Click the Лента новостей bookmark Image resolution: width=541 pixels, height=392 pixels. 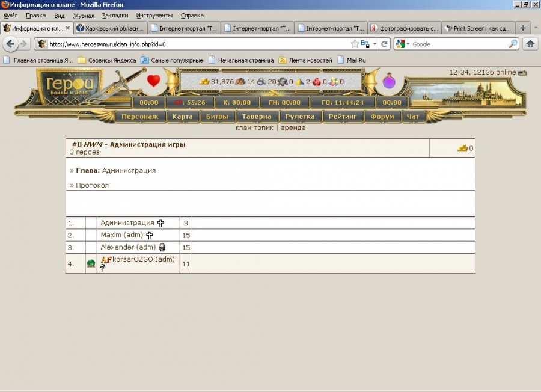[x=310, y=60]
